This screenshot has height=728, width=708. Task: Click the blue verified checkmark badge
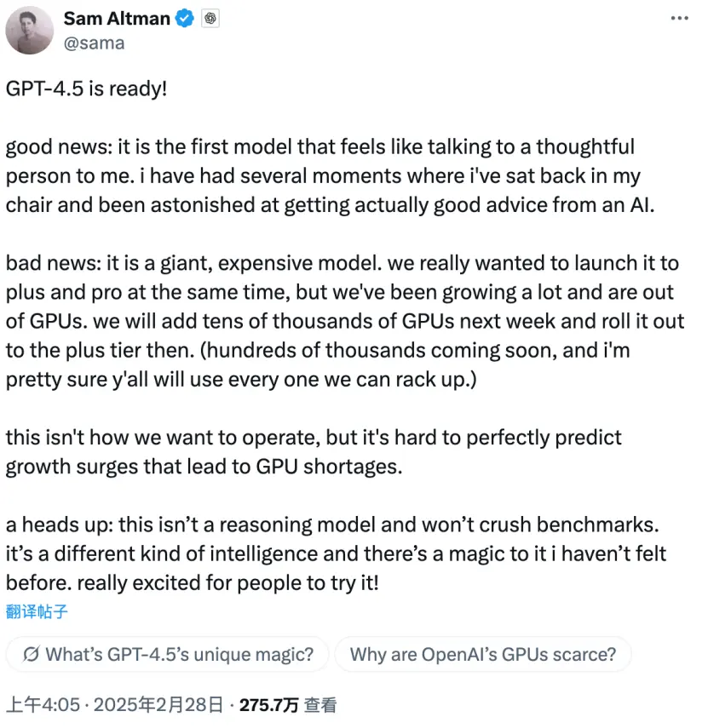184,18
